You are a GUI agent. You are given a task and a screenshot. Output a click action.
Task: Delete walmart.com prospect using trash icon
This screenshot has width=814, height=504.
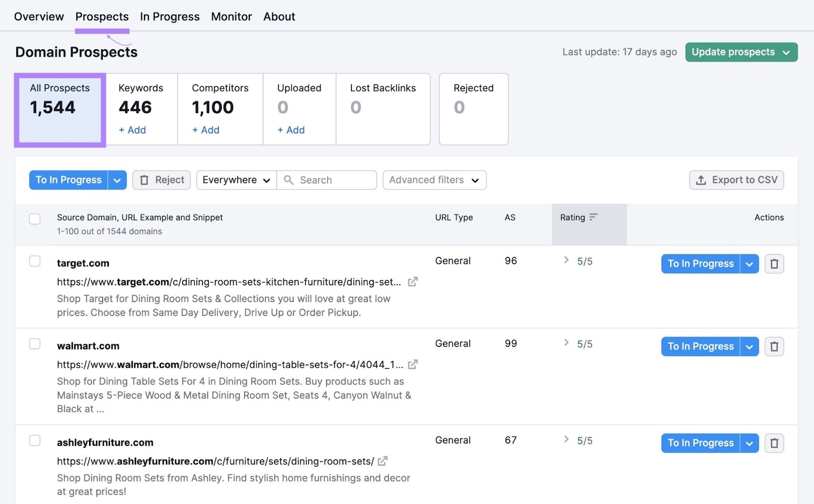(774, 346)
